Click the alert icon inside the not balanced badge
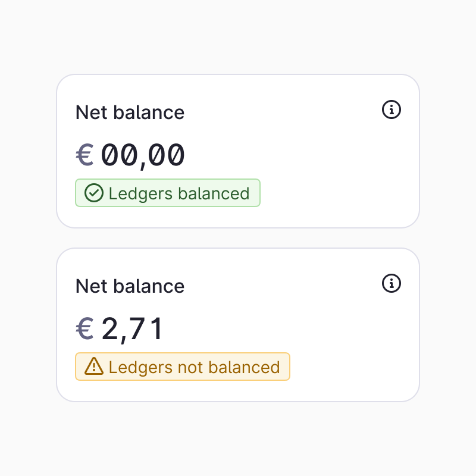476x476 pixels. 94,367
